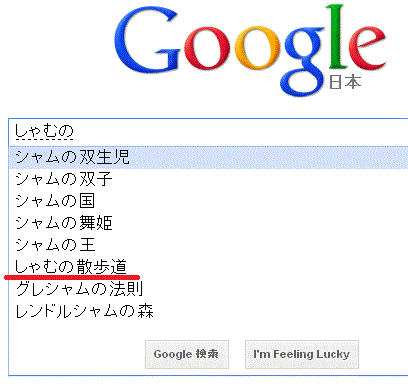The image size is (408, 390).
Task: Click the blank area below the last suggestion
Action: pyautogui.click(x=208, y=330)
